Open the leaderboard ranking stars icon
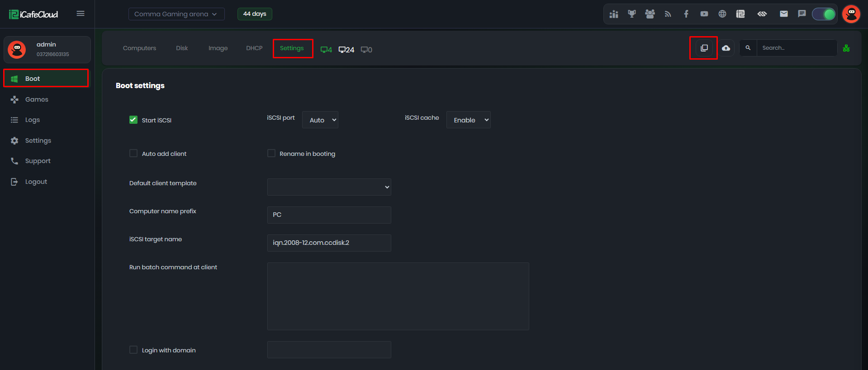The image size is (868, 370). click(614, 14)
